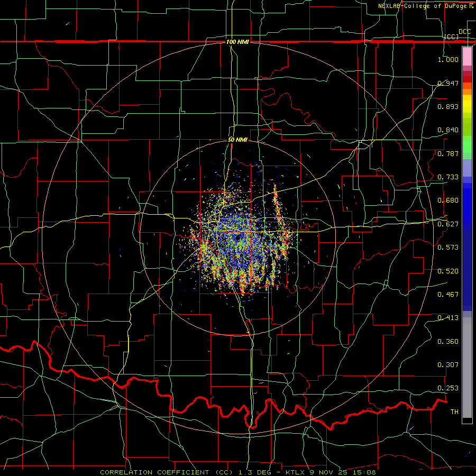Viewport: 476px width, 476px height.
Task: Click the dark radar site center spot
Action: point(238,237)
